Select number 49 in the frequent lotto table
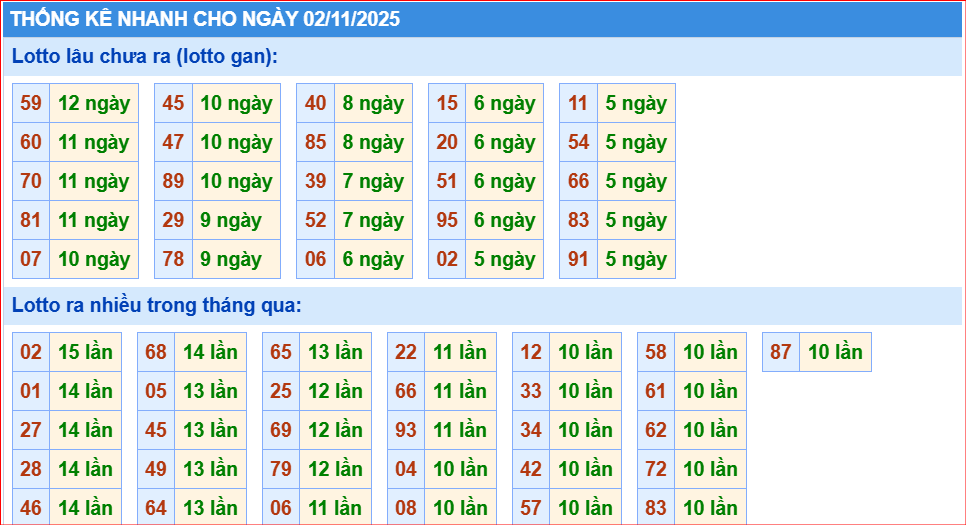 [x=156, y=469]
